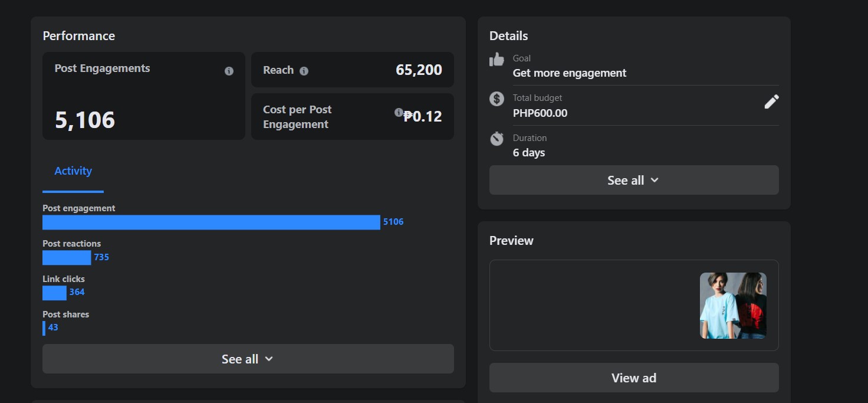Click the Cost per Post Engagement info icon
This screenshot has height=403, width=868.
click(x=399, y=112)
